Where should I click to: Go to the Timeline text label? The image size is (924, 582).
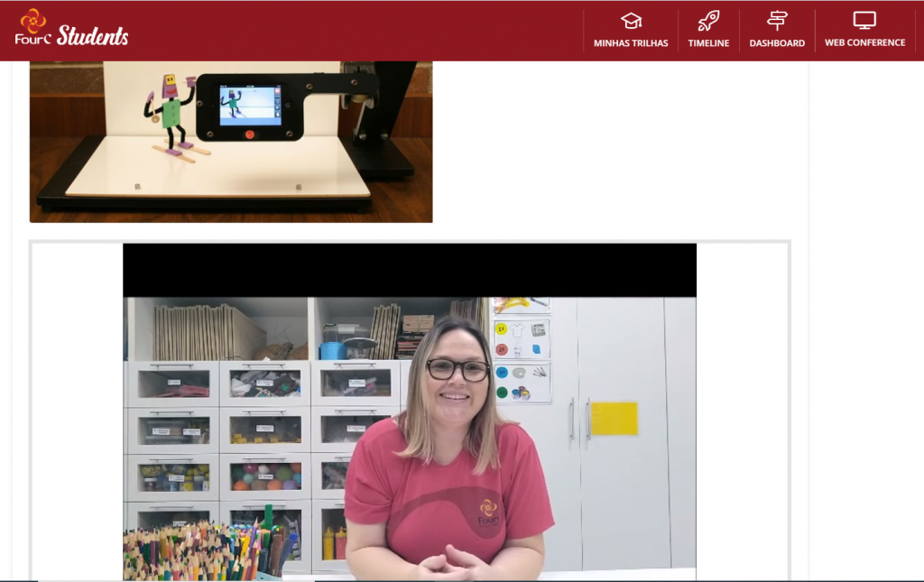coord(708,43)
